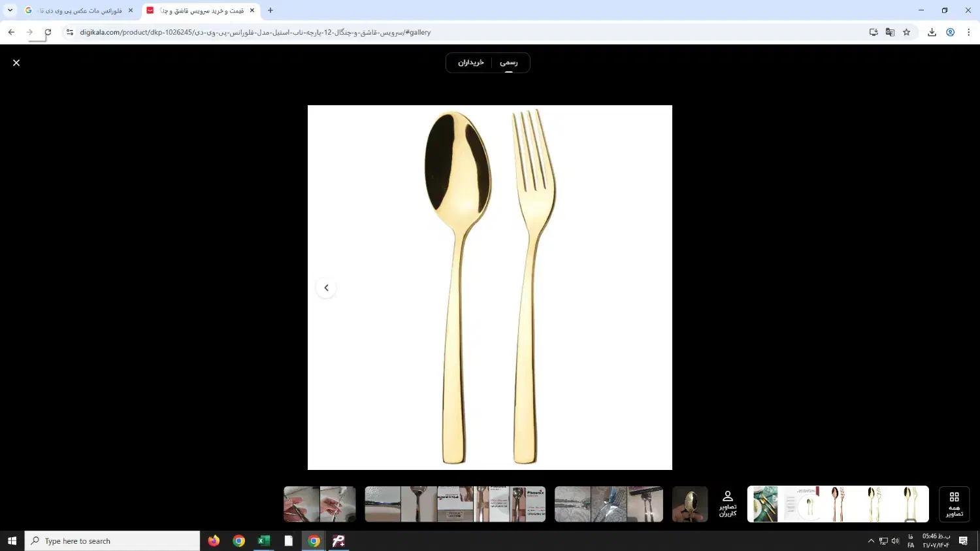Open the Chrome three-dot menu
This screenshot has width=980, height=551.
(x=968, y=32)
